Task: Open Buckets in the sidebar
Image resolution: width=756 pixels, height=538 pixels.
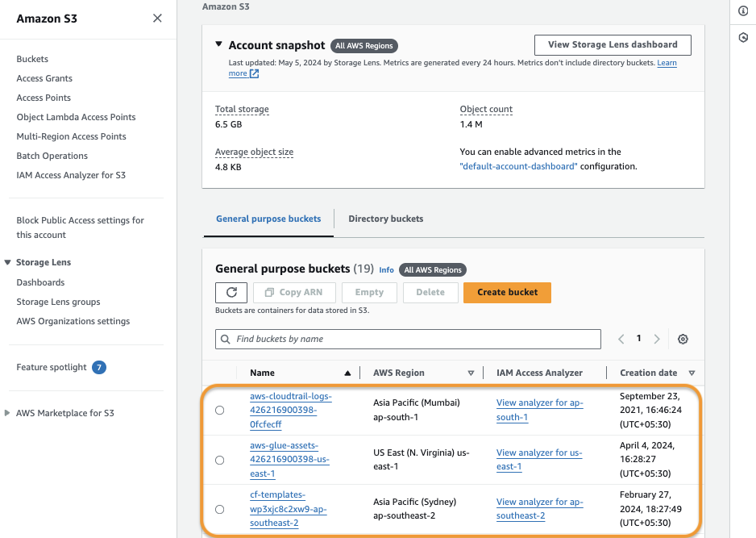Action: pos(32,59)
